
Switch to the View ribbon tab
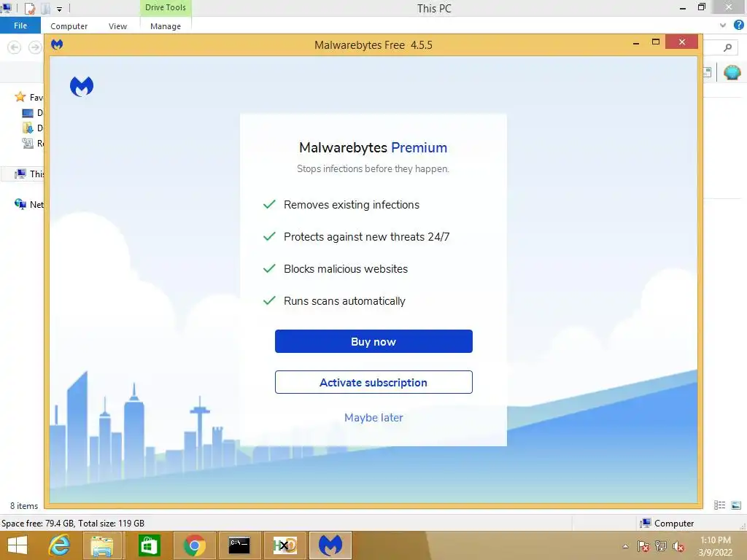117,26
